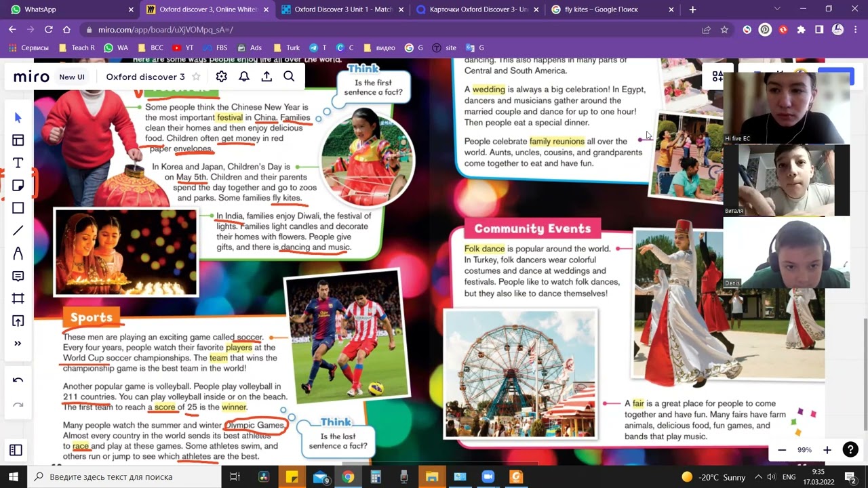This screenshot has height=488, width=868.
Task: Bookmark this page with the star
Action: 724,30
